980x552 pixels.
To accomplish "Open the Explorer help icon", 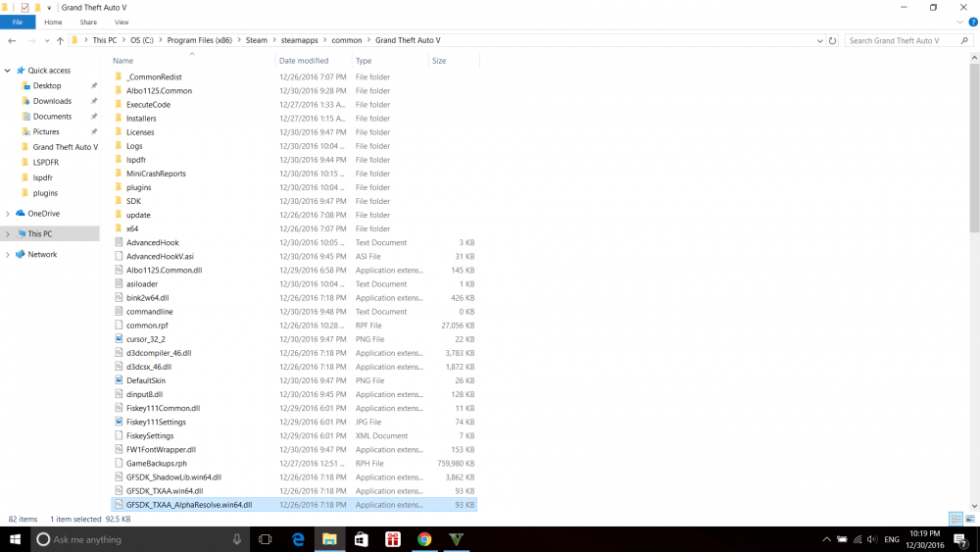I will 972,22.
